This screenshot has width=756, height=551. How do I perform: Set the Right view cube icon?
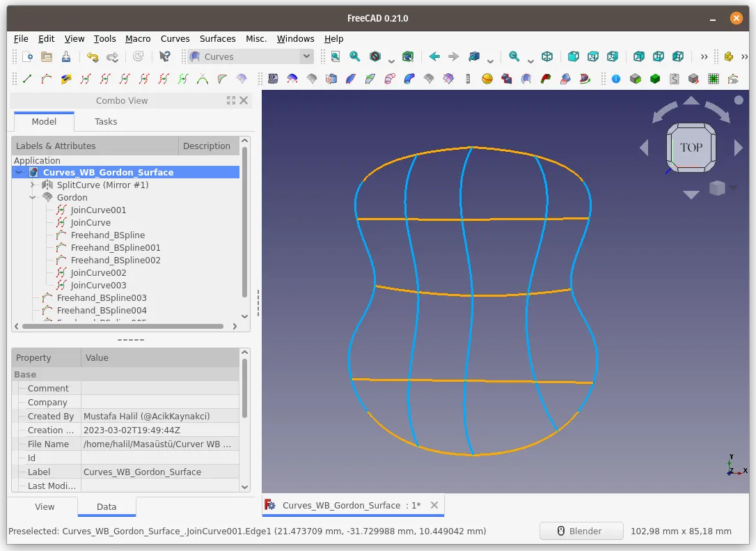click(613, 56)
